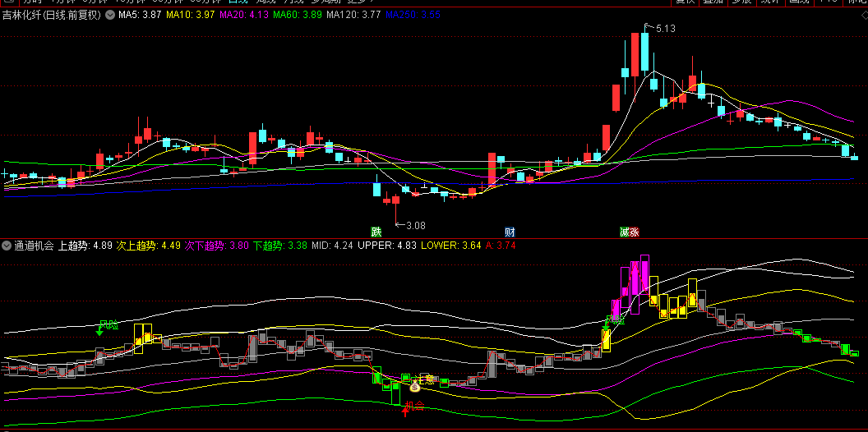
Task: Open dropdown arrow beside 吉林化纤 title
Action: click(110, 15)
